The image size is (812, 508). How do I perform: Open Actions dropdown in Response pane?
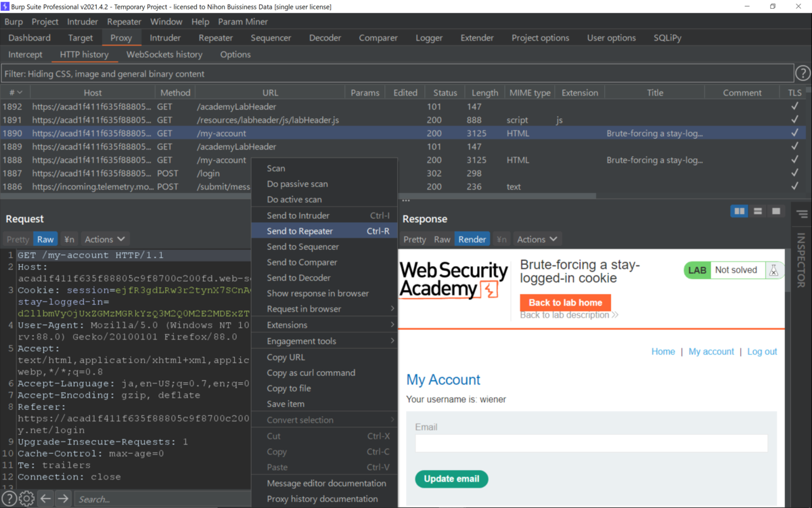tap(537, 239)
